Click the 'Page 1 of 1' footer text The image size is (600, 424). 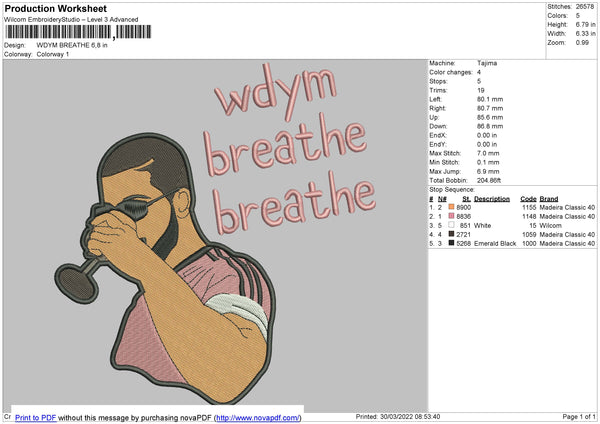[x=579, y=416]
